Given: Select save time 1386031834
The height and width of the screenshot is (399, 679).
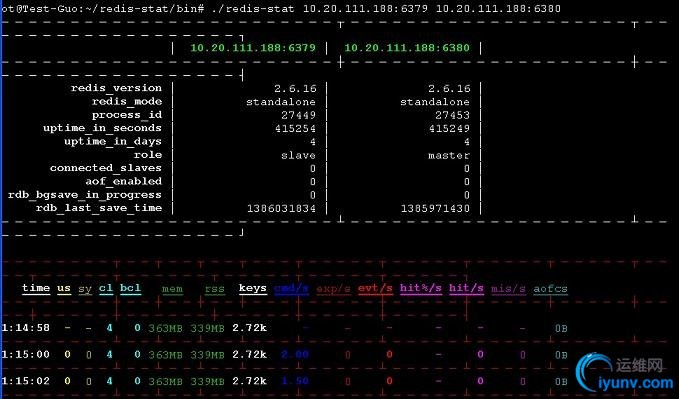Looking at the screenshot, I should point(281,208).
